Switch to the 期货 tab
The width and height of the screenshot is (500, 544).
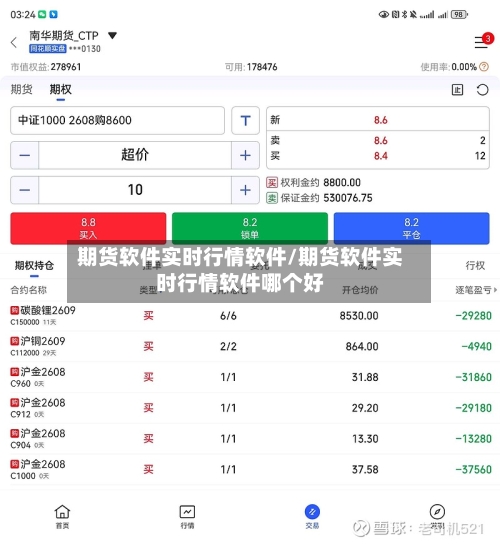[x=22, y=90]
